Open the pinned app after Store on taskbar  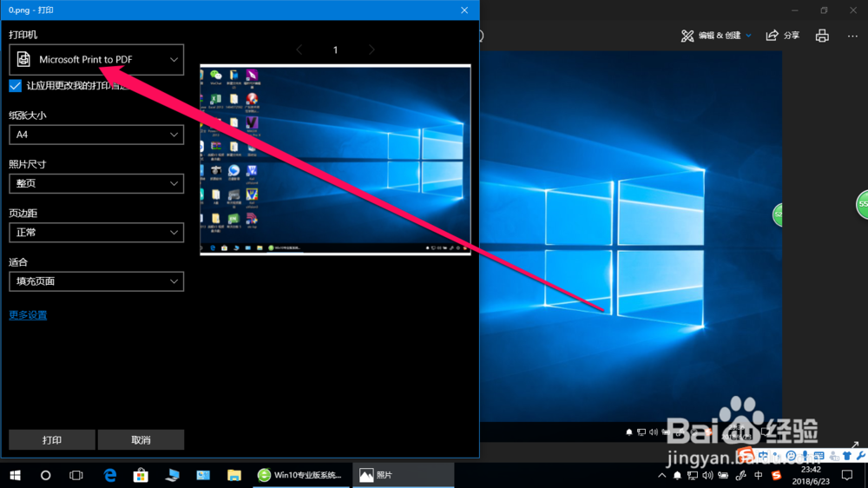[172, 475]
